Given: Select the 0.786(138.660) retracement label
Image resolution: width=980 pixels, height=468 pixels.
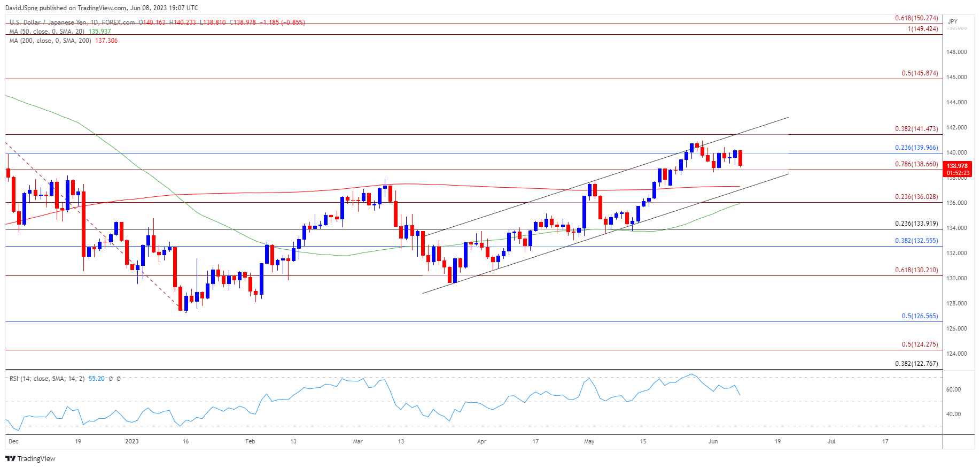Looking at the screenshot, I should point(916,164).
